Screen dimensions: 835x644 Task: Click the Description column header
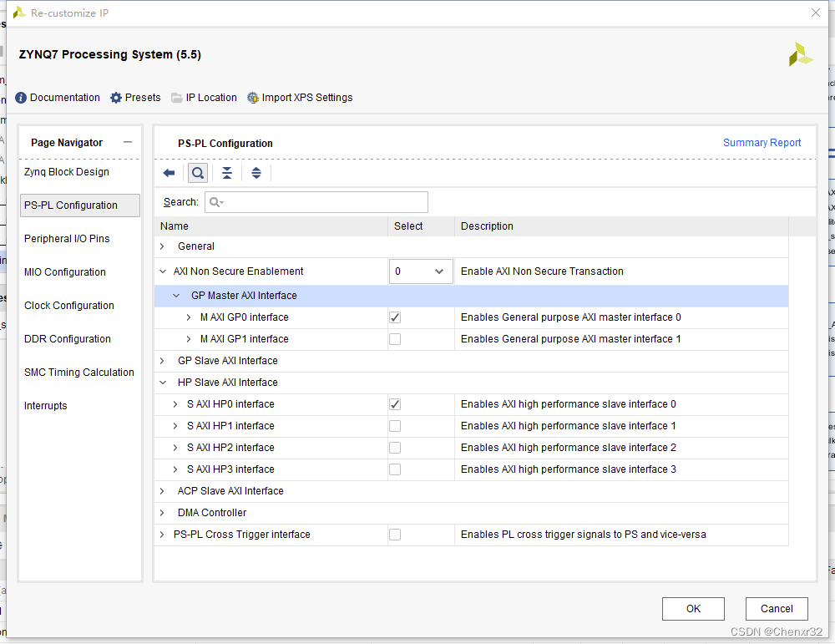pyautogui.click(x=621, y=226)
